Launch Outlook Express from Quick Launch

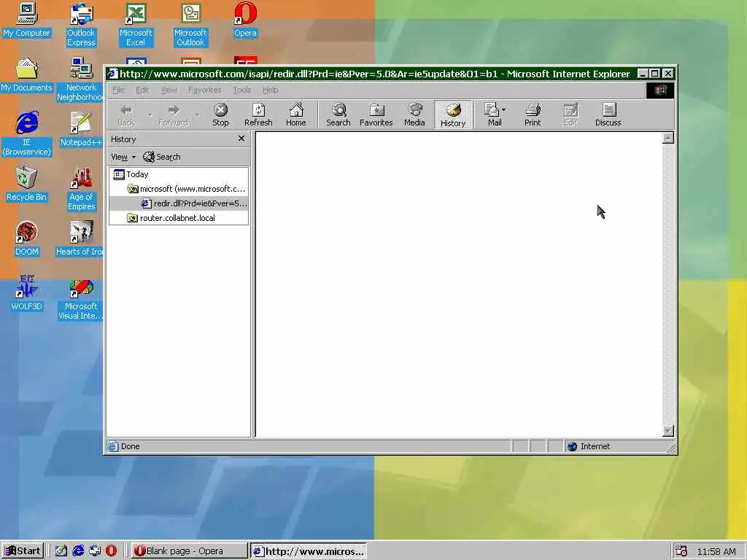94,551
